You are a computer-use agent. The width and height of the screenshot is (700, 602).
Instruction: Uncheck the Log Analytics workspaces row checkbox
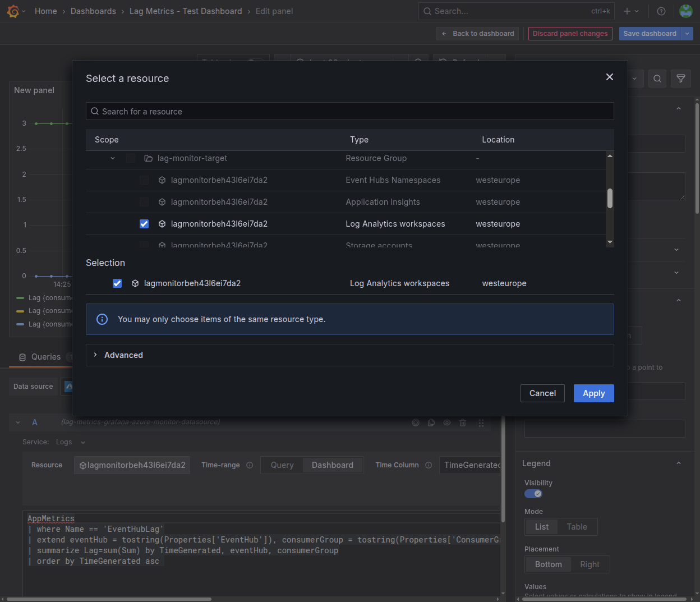(144, 224)
